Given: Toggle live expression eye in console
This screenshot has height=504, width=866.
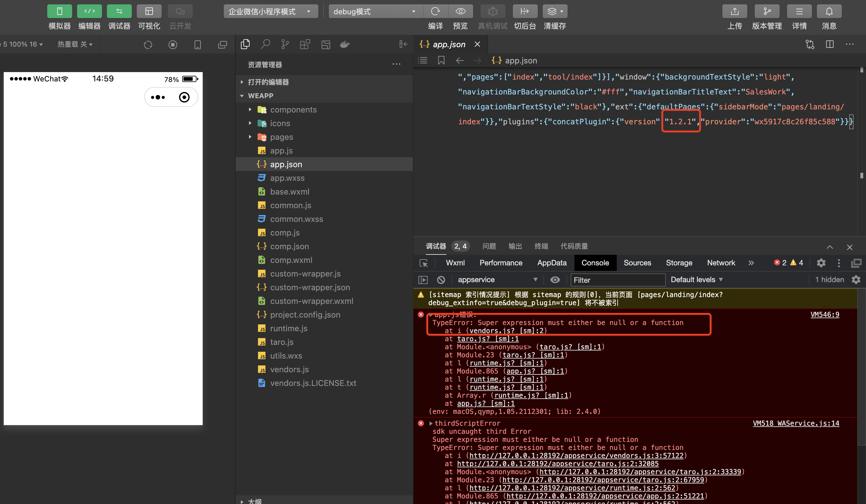Looking at the screenshot, I should [x=555, y=280].
